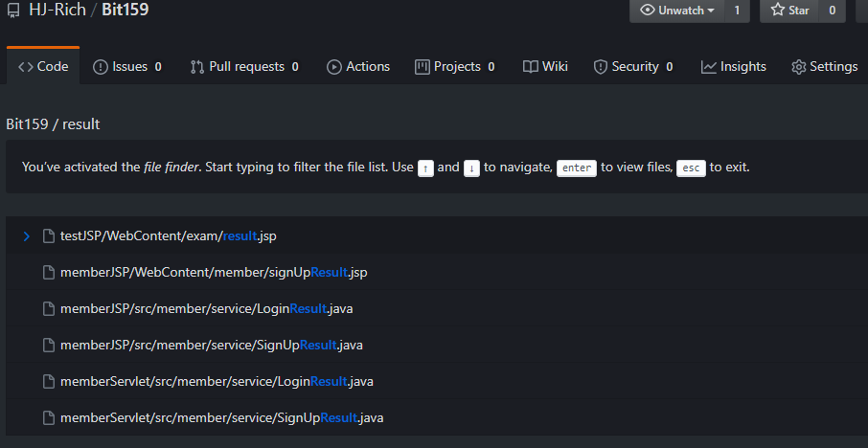Click the Actions play circle icon
Viewport: 868px width, 448px height.
[x=333, y=67]
